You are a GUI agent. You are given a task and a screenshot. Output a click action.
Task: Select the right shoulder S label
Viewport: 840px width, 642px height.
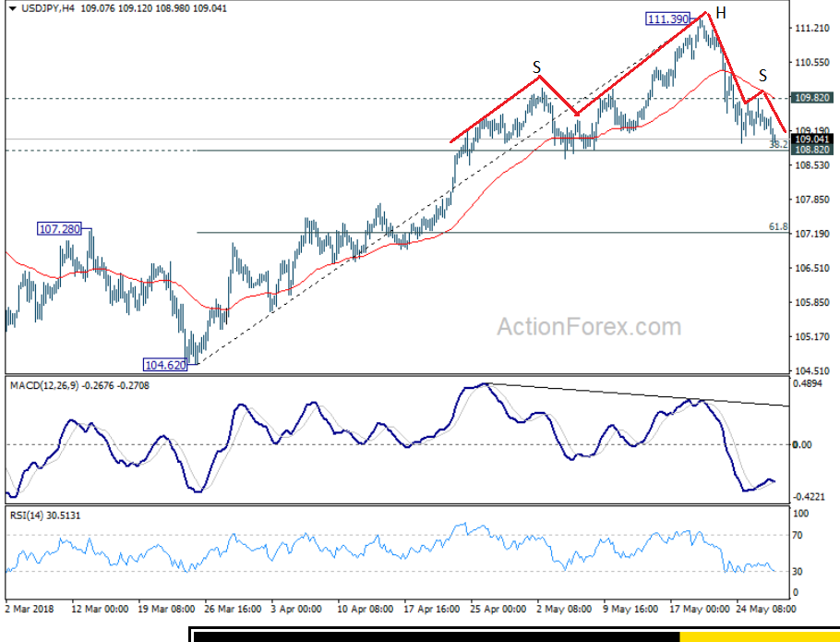tap(763, 75)
